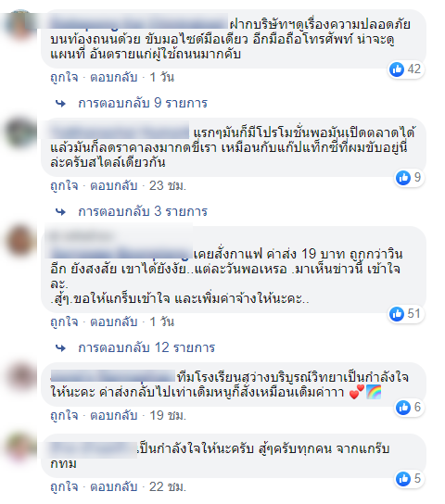Expand การตอบกลับ 12 รายการ replies

point(146,347)
